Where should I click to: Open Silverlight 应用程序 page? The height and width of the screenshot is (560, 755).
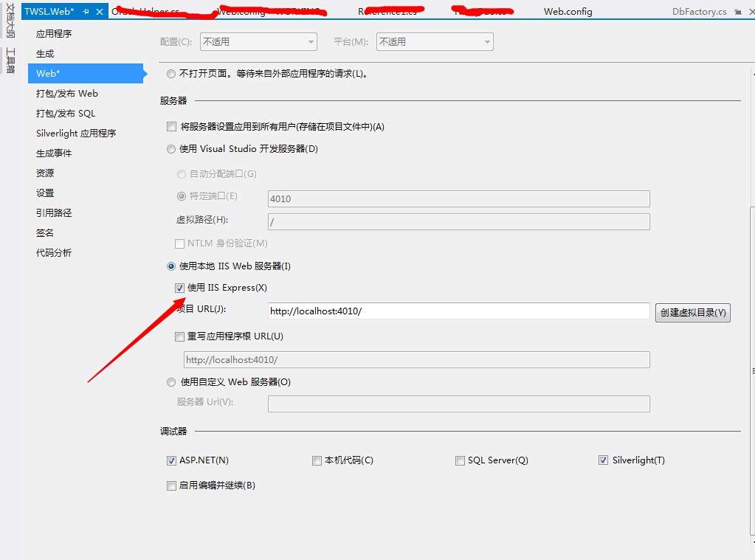[x=76, y=133]
